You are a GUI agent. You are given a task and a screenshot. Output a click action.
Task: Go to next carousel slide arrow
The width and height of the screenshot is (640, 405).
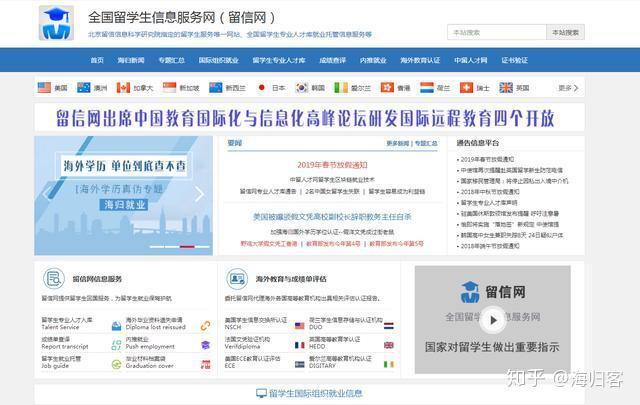coord(199,194)
